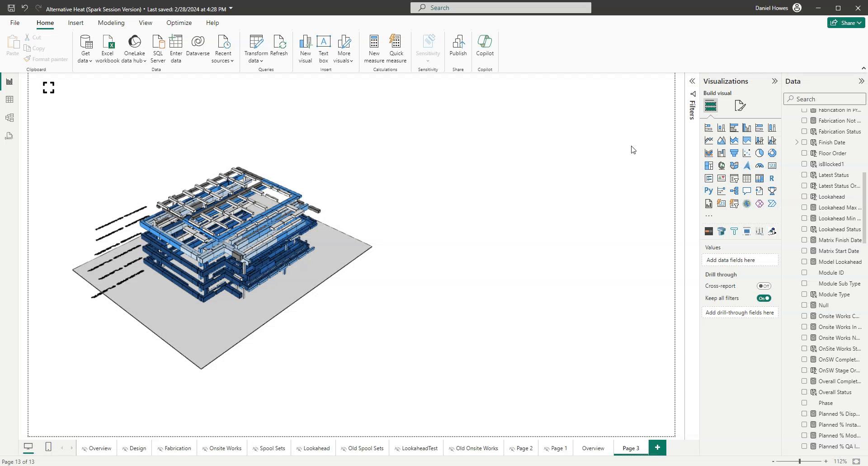Select the pie chart visual icon
868x466 pixels.
click(x=759, y=153)
